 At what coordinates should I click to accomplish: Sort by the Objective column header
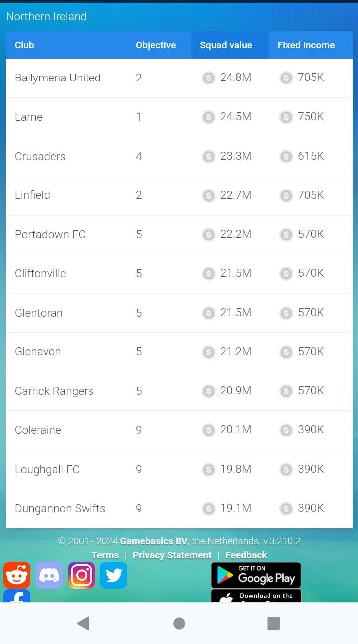(156, 45)
